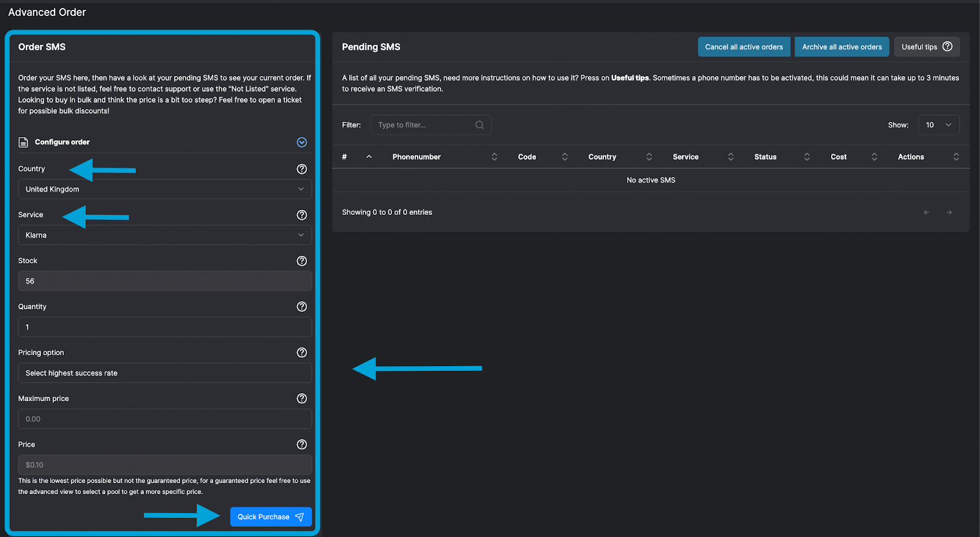The image size is (980, 537).
Task: Show help for Pricing option
Action: coord(301,353)
